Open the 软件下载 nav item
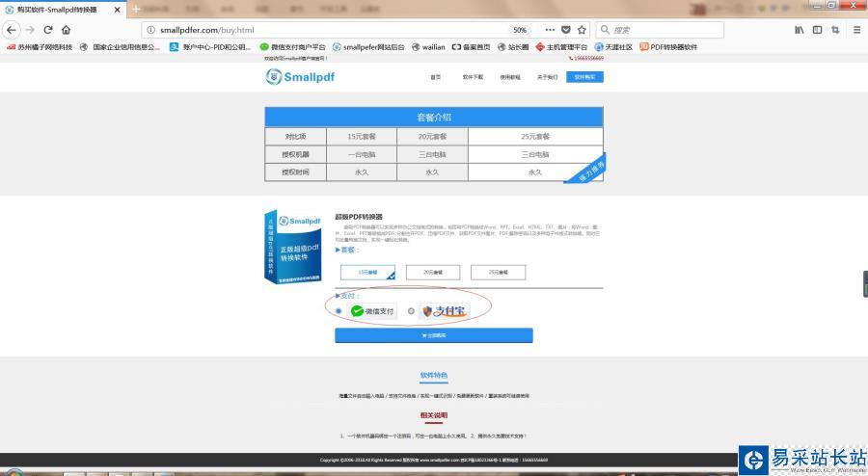This screenshot has height=476, width=868. click(473, 77)
